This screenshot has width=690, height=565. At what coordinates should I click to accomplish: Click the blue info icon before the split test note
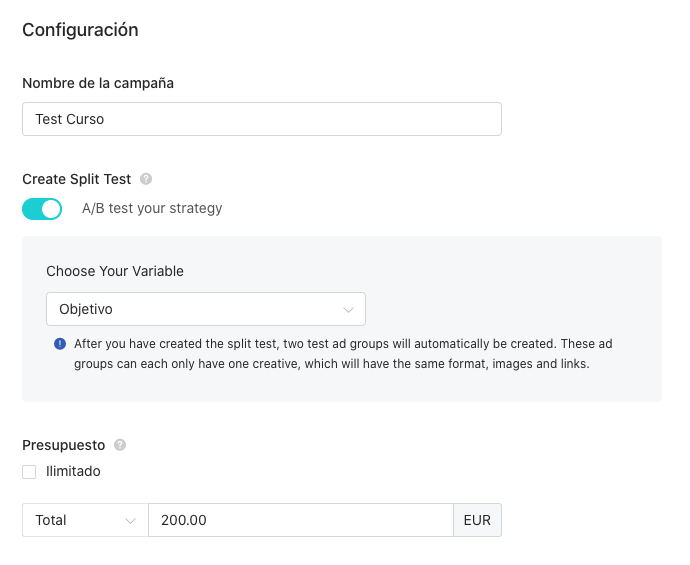pos(60,344)
